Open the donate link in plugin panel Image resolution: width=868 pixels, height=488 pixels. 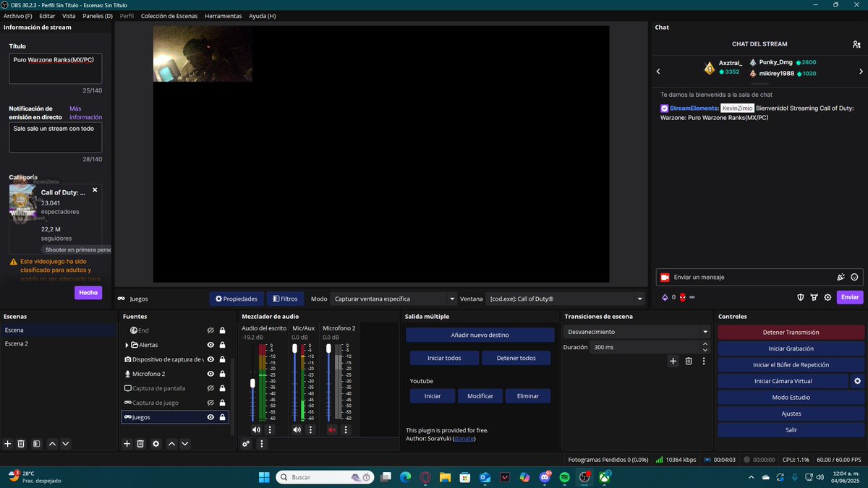(464, 438)
